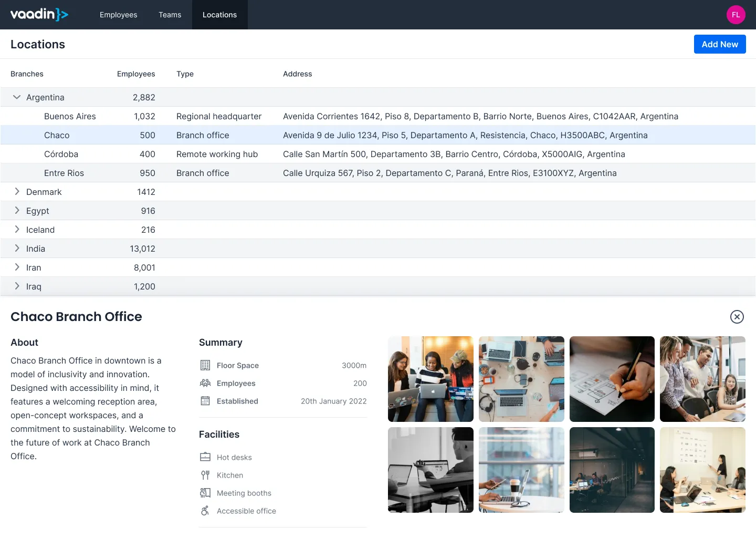Expand the Denmark branch row
Image resolution: width=756 pixels, height=538 pixels.
coord(17,192)
